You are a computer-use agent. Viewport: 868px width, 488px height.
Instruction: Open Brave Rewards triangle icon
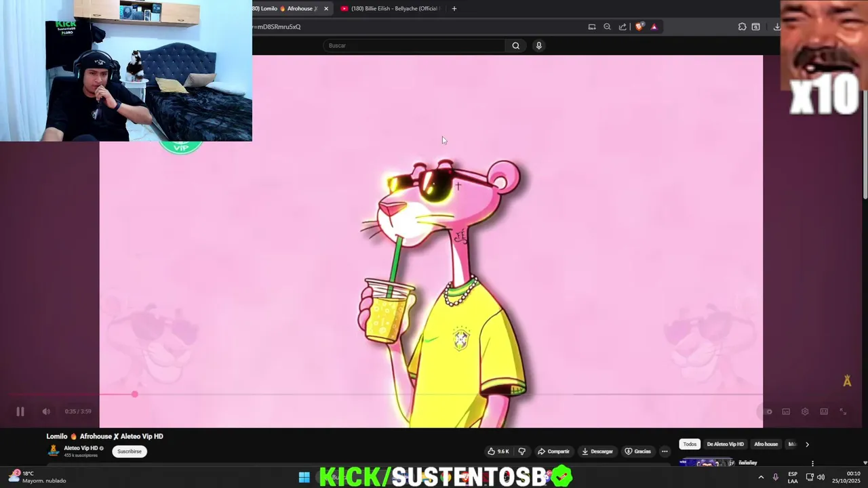tap(654, 26)
